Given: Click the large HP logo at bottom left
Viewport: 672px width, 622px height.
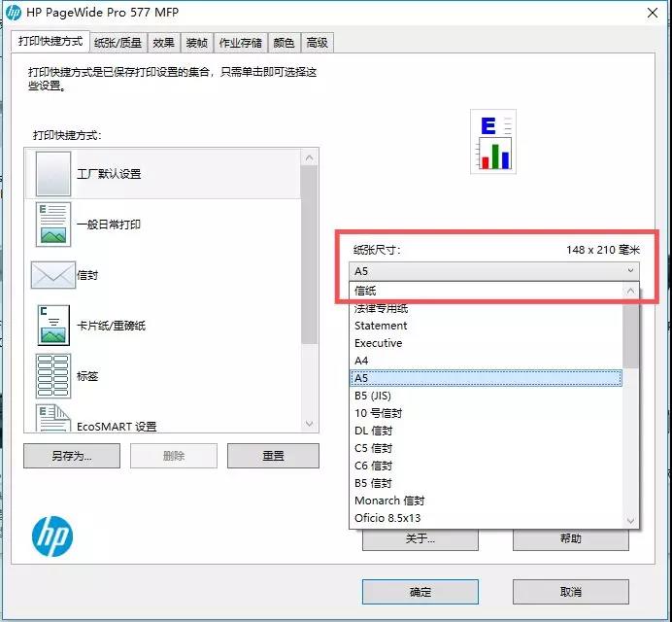Looking at the screenshot, I should 52,536.
